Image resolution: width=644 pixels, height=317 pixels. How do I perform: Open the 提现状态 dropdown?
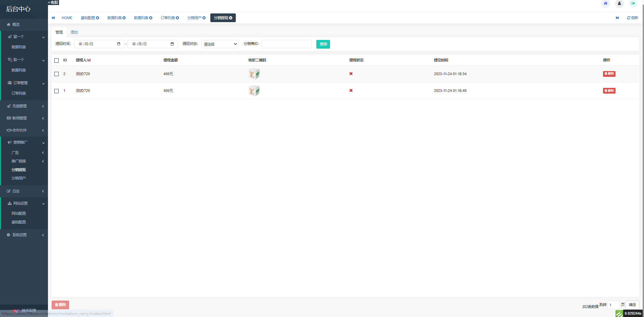click(220, 44)
